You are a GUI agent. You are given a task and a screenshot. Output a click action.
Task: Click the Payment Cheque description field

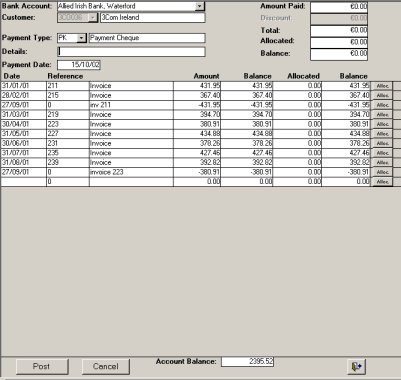[x=147, y=38]
